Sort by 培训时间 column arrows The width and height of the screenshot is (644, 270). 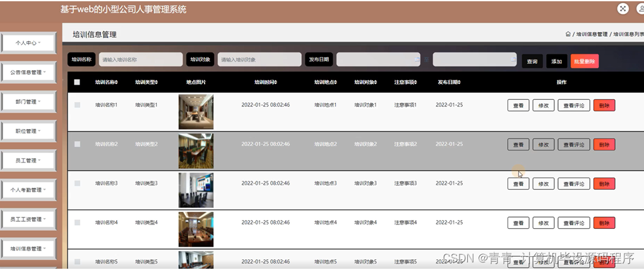click(x=275, y=82)
